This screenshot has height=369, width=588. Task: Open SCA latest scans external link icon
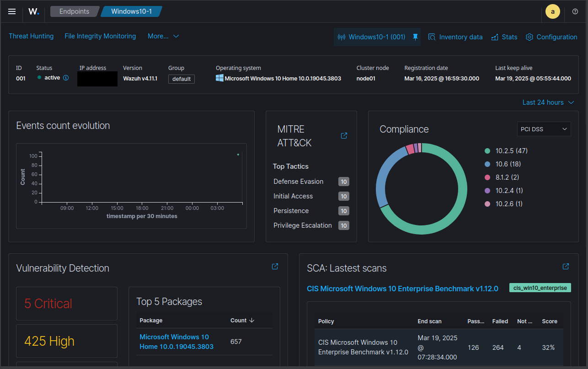(x=566, y=267)
